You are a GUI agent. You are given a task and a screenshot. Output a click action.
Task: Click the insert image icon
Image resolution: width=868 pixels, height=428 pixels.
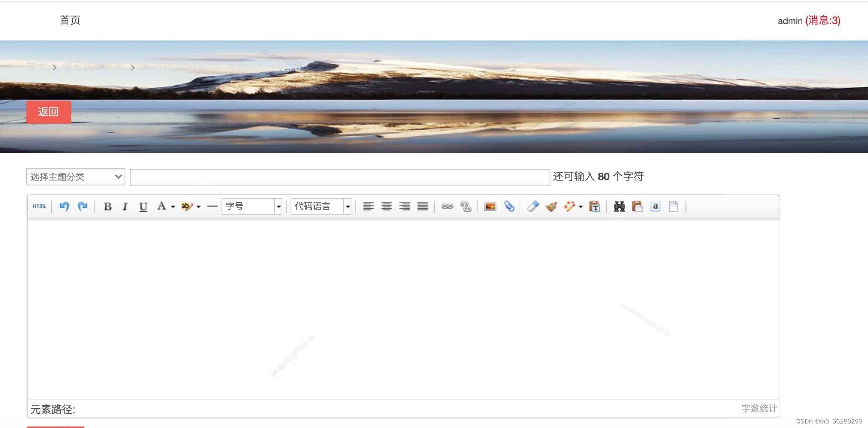[490, 206]
